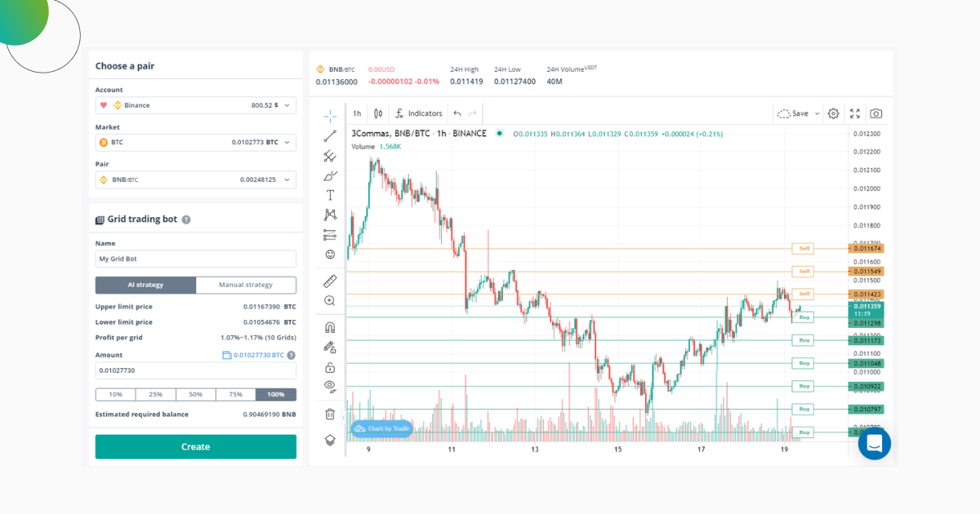Select the ruler measure tool
This screenshot has height=514, width=980.
[330, 281]
